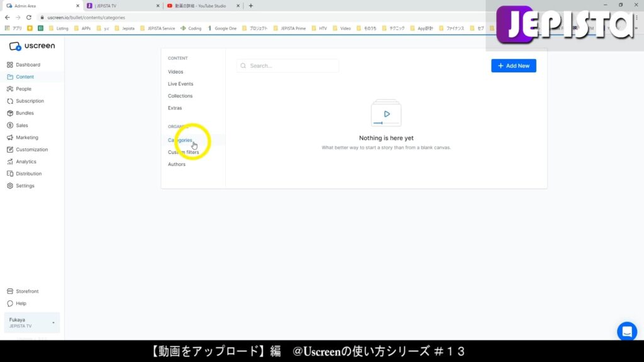The image size is (644, 362).
Task: Open the Distribution devices icon
Action: pos(10,173)
